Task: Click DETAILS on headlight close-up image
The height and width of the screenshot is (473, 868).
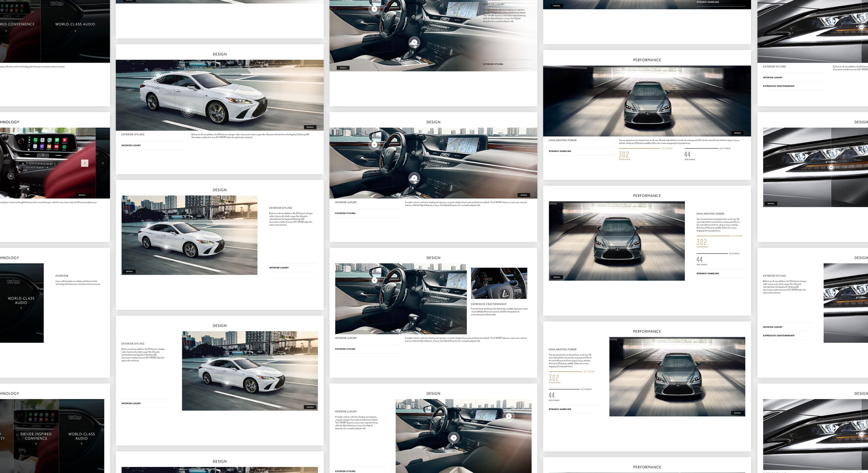Action: [x=771, y=203]
